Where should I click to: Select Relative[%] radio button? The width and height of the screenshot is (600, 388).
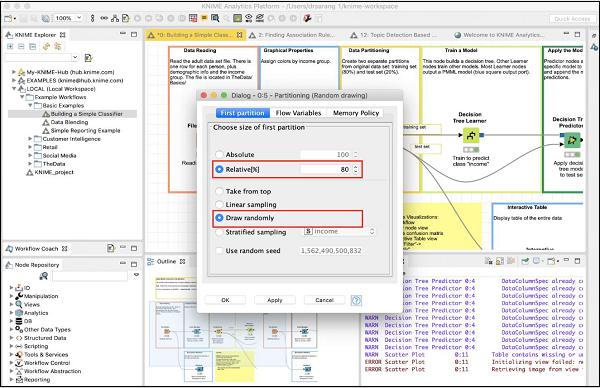coord(219,169)
